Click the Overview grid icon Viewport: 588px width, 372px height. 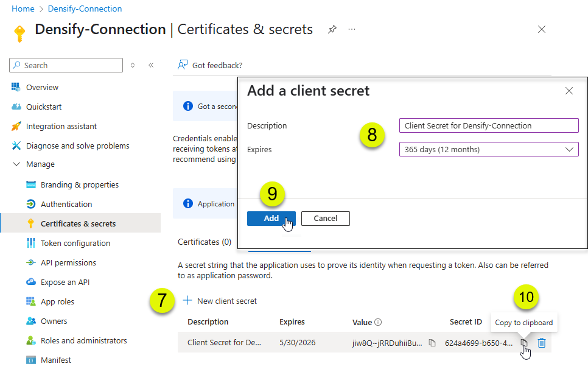pyautogui.click(x=16, y=87)
